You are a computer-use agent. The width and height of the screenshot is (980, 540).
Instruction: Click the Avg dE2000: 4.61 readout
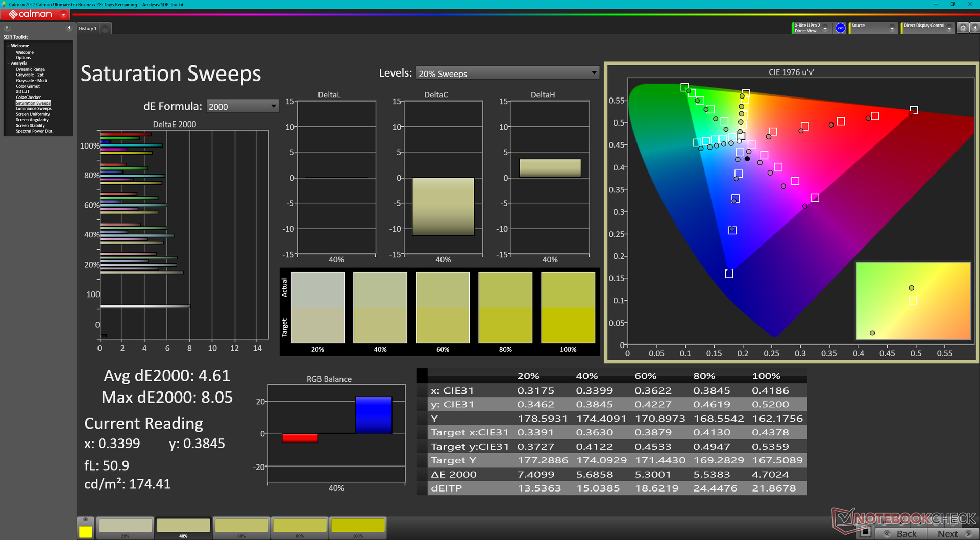pyautogui.click(x=167, y=376)
